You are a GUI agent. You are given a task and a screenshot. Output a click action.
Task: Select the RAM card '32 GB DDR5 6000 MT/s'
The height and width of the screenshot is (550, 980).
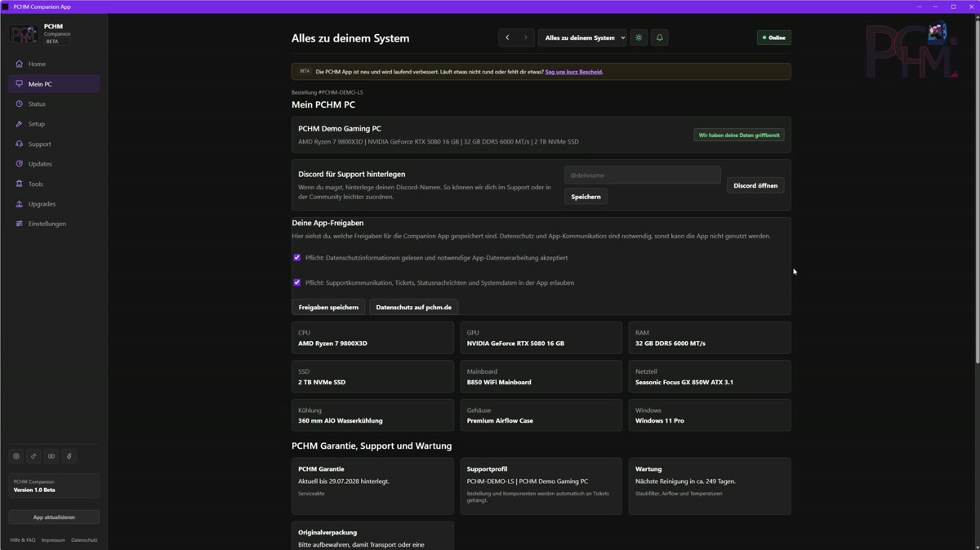coord(710,338)
